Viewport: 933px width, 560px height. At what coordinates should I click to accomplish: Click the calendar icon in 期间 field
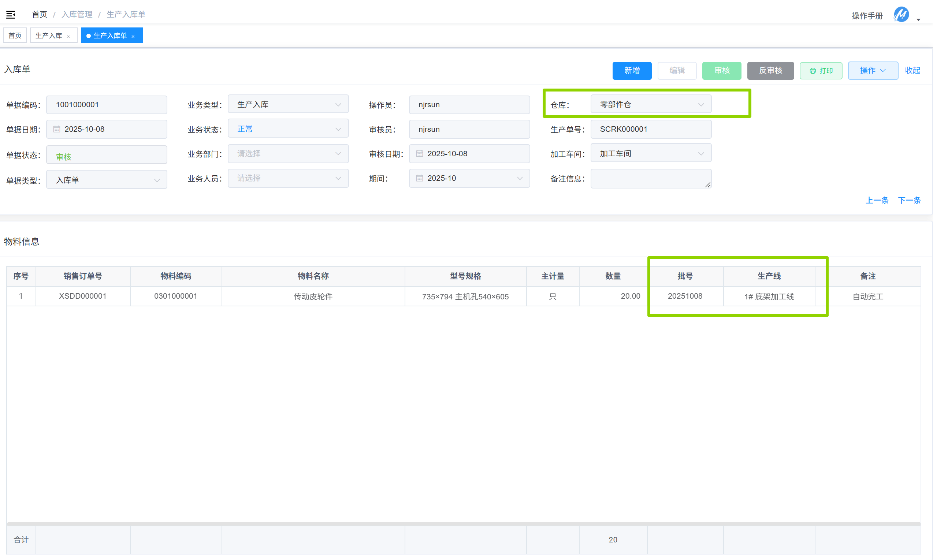coord(419,178)
